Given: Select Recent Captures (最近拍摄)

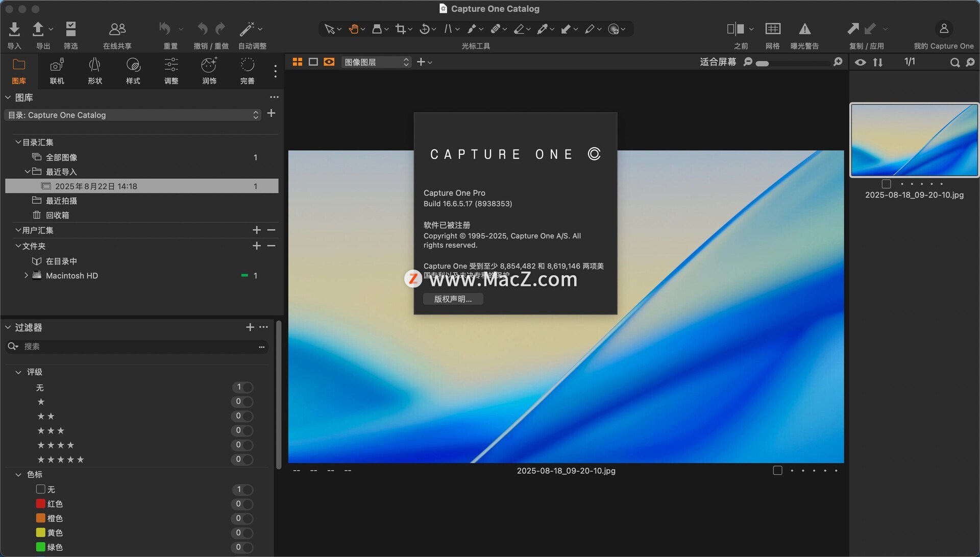Looking at the screenshot, I should coord(61,201).
